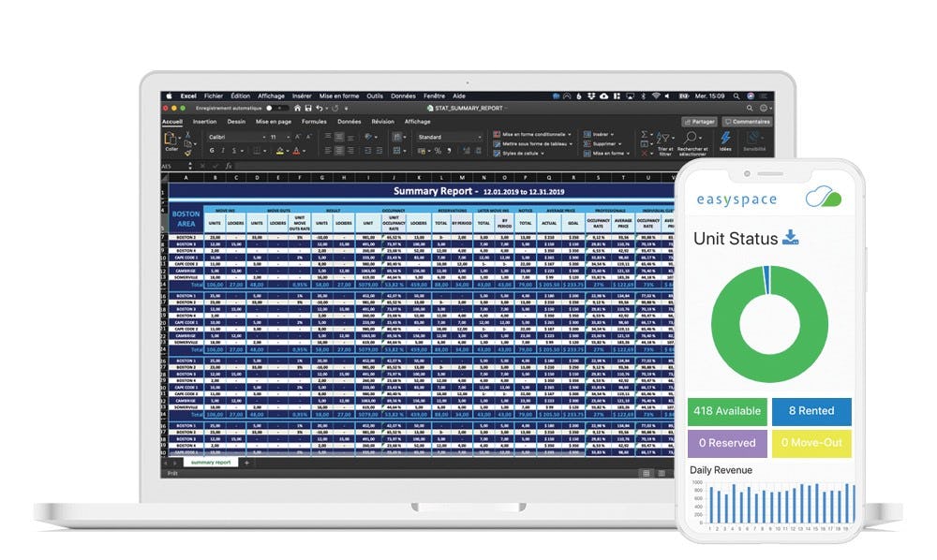Screen dimensions: 937x560
Task: Toggle bold with the G button
Action: tap(212, 149)
